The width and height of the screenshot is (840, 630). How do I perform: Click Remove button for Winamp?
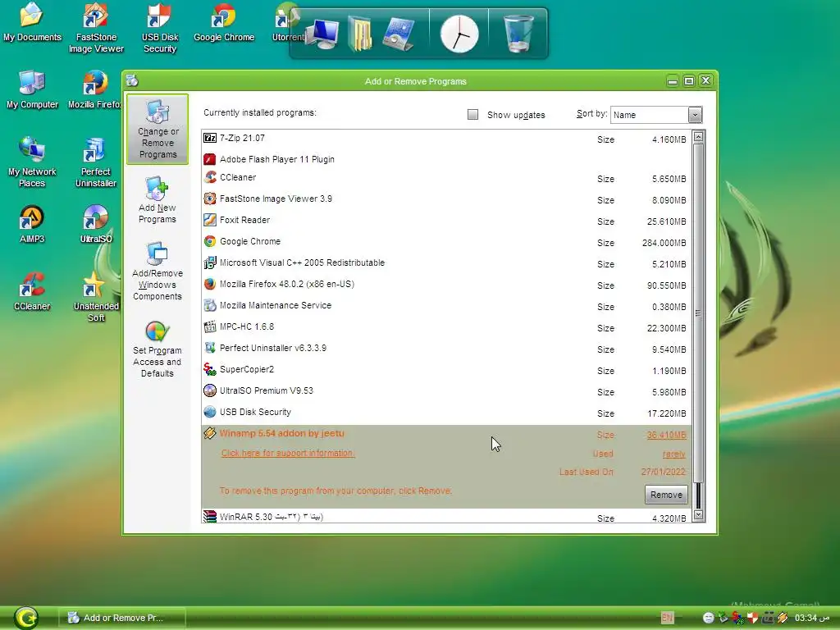666,495
